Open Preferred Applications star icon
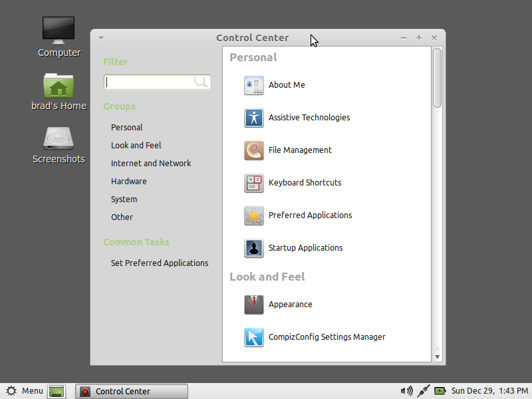This screenshot has height=399, width=532. point(254,215)
